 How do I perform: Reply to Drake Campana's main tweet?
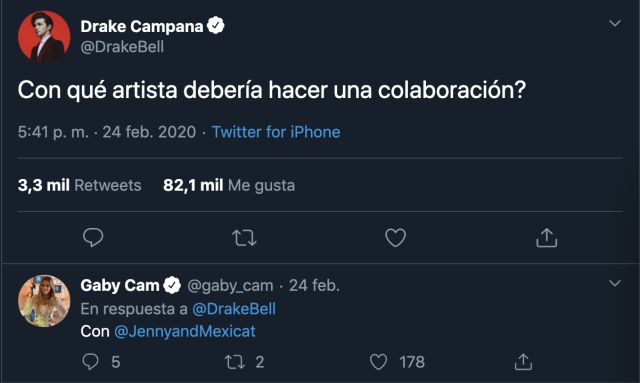(93, 238)
